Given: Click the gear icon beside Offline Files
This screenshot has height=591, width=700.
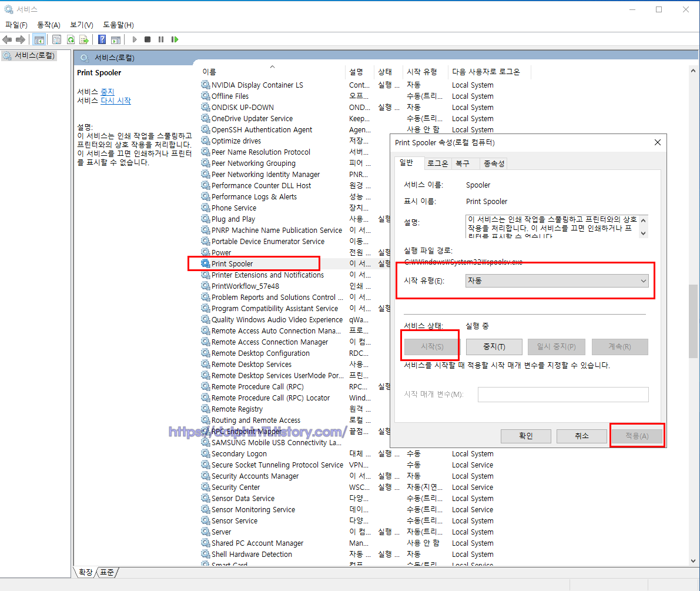Looking at the screenshot, I should coord(205,96).
